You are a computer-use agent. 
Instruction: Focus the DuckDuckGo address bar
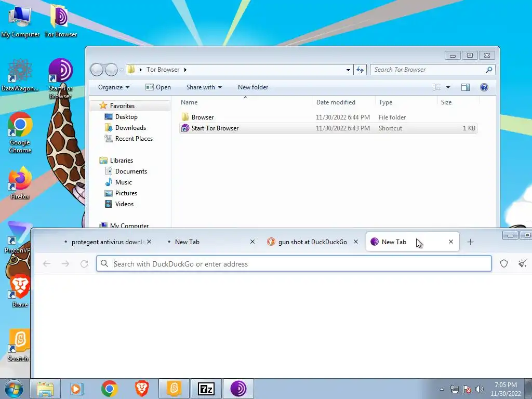click(294, 263)
